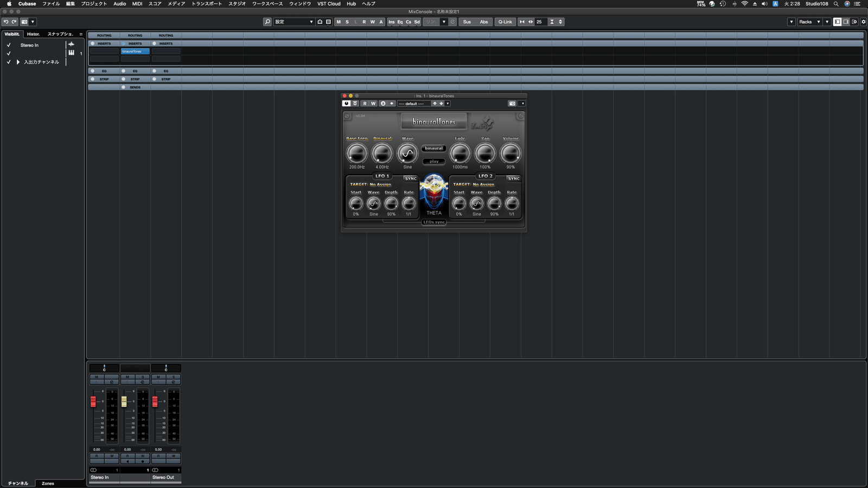The width and height of the screenshot is (868, 488).
Task: Select next preset down arrow in plugin
Action: pos(441,104)
